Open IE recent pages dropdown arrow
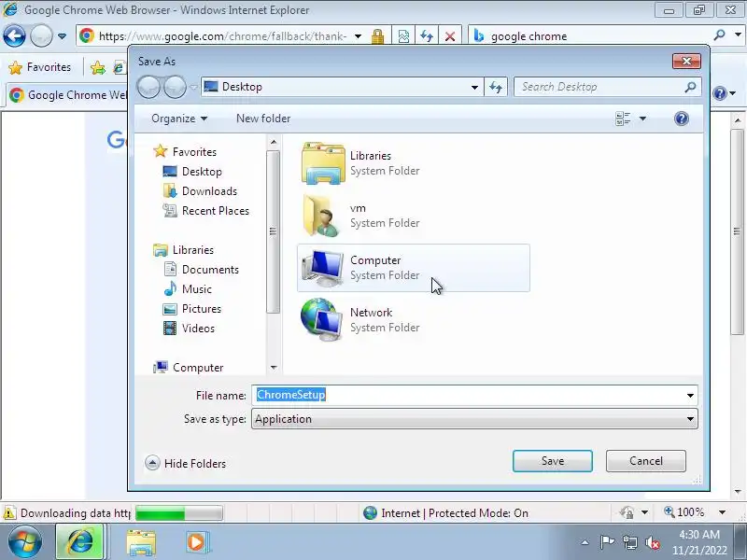Image resolution: width=747 pixels, height=560 pixels. (x=62, y=36)
